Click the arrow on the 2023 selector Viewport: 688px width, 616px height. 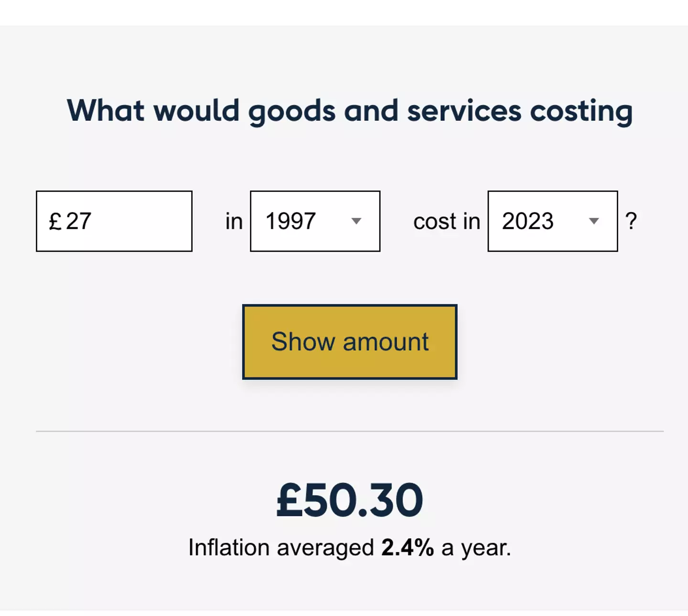594,221
